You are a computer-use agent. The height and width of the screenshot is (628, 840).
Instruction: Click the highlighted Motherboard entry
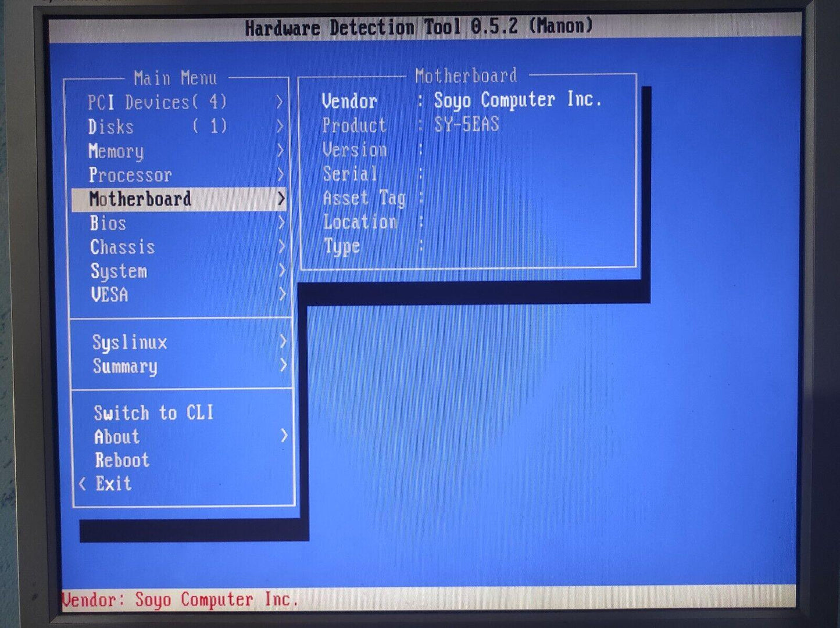point(140,199)
